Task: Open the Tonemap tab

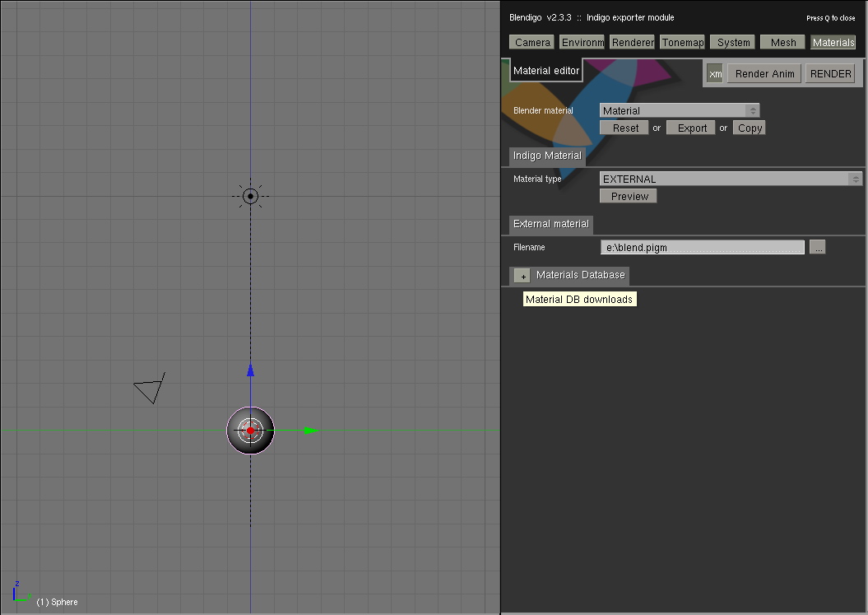Action: (x=682, y=42)
